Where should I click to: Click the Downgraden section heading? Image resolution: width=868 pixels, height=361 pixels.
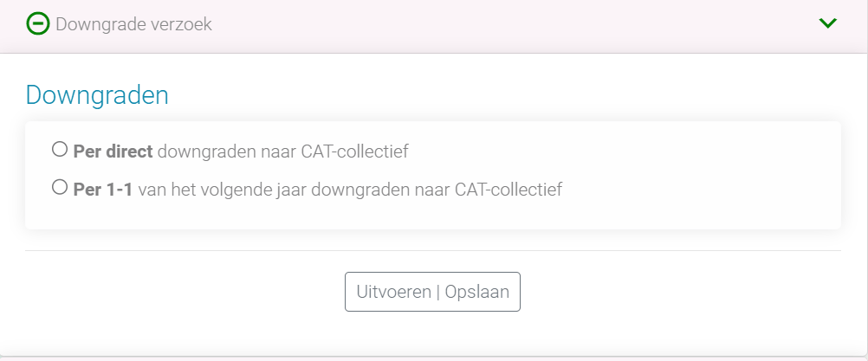pos(97,95)
